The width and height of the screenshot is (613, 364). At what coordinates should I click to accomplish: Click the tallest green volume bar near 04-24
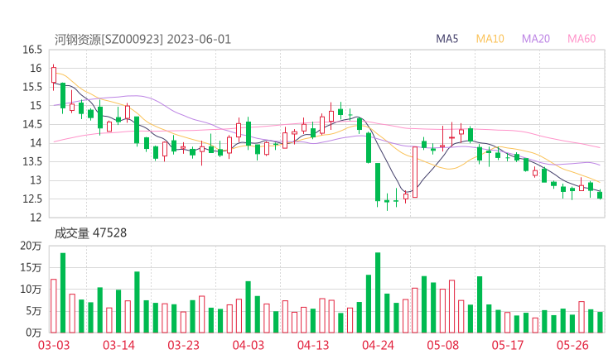378,293
